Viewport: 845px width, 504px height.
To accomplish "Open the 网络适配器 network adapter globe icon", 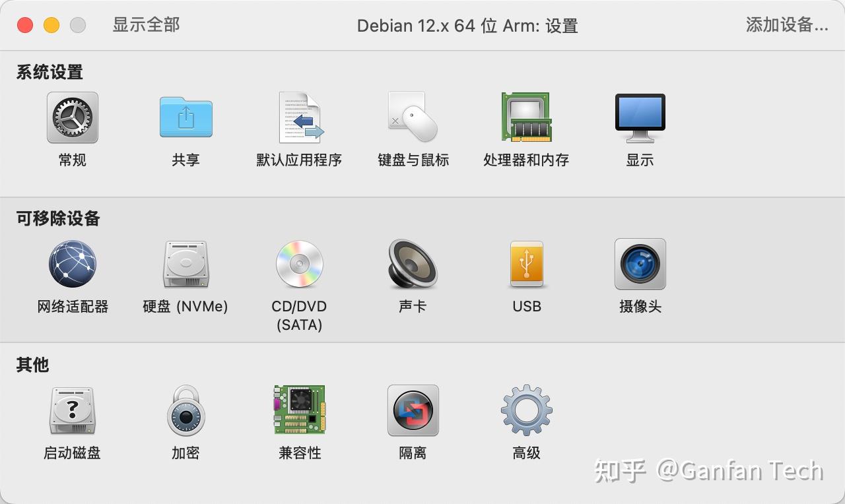I will click(73, 264).
